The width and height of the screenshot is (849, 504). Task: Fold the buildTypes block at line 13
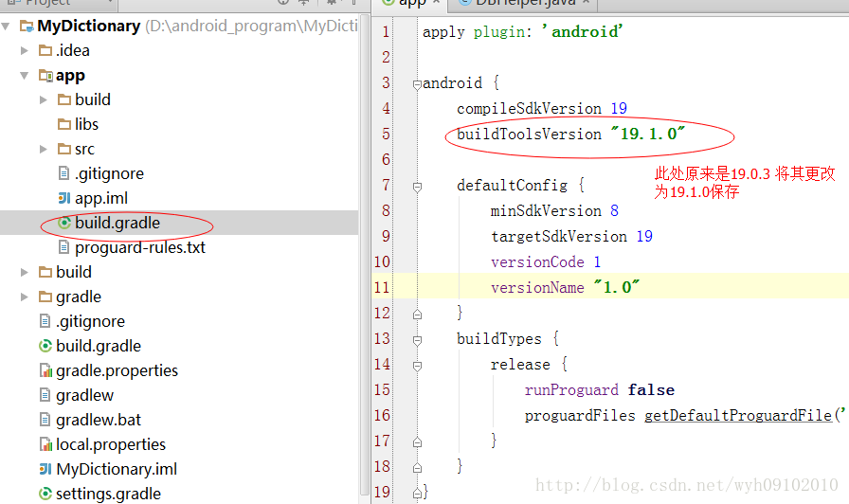point(417,340)
